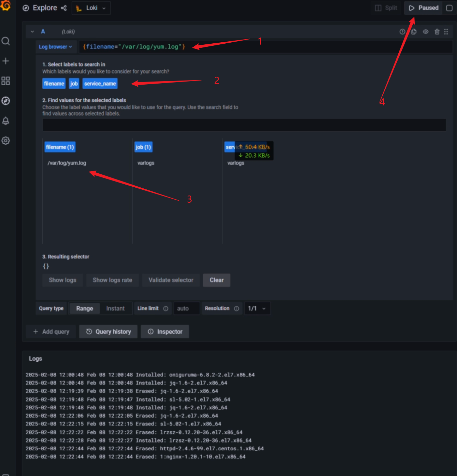This screenshot has height=476, width=457.
Task: Delete query A with trash icon
Action: (x=437, y=32)
